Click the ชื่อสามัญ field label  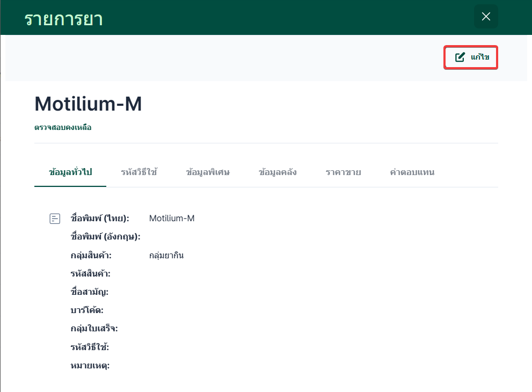(89, 292)
